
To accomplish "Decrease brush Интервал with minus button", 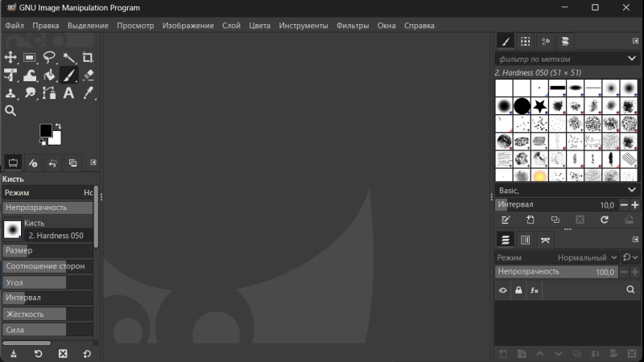I will point(624,205).
